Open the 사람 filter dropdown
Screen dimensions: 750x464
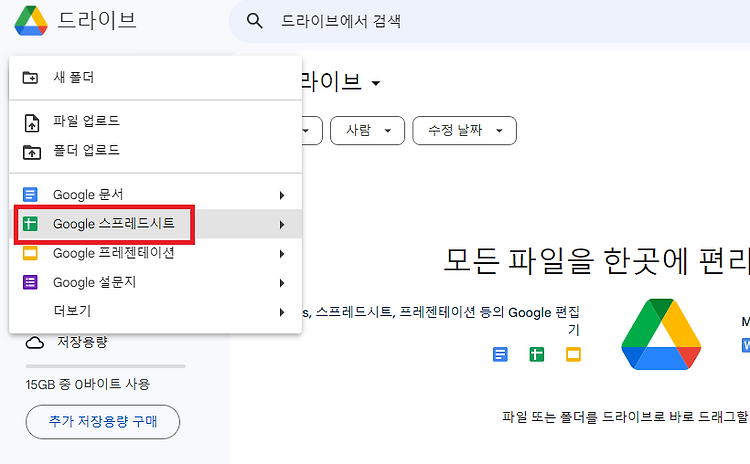click(x=367, y=130)
